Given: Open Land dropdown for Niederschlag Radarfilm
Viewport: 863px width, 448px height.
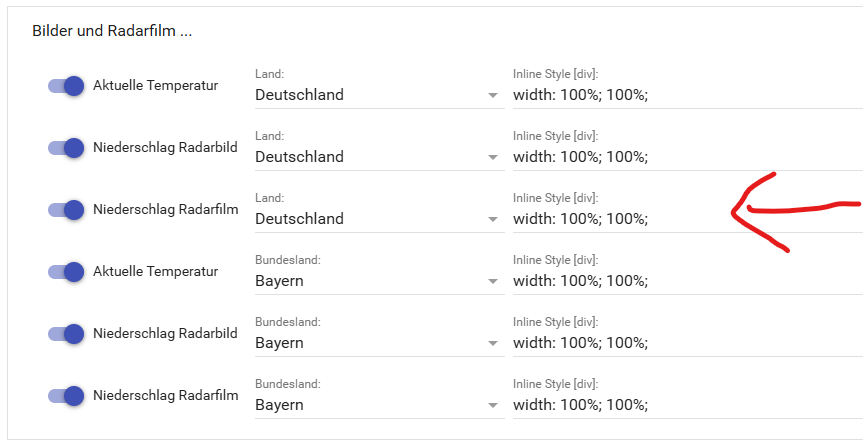Looking at the screenshot, I should tap(377, 219).
